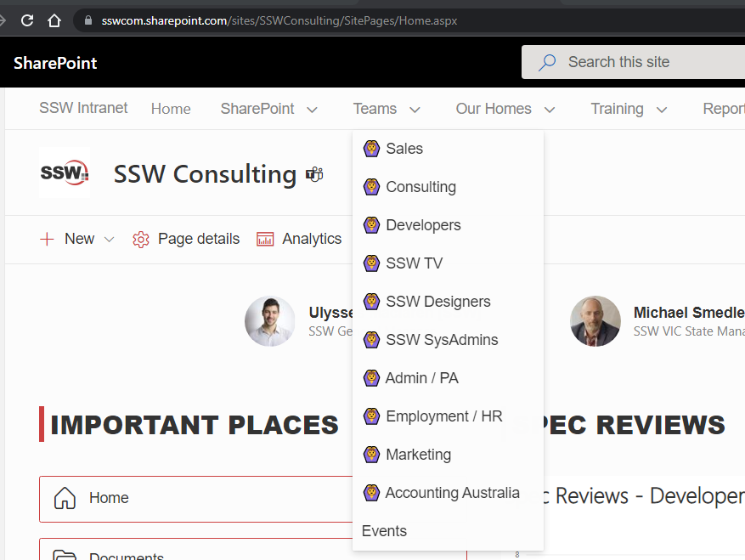Click the browser address bar URL

click(x=279, y=21)
